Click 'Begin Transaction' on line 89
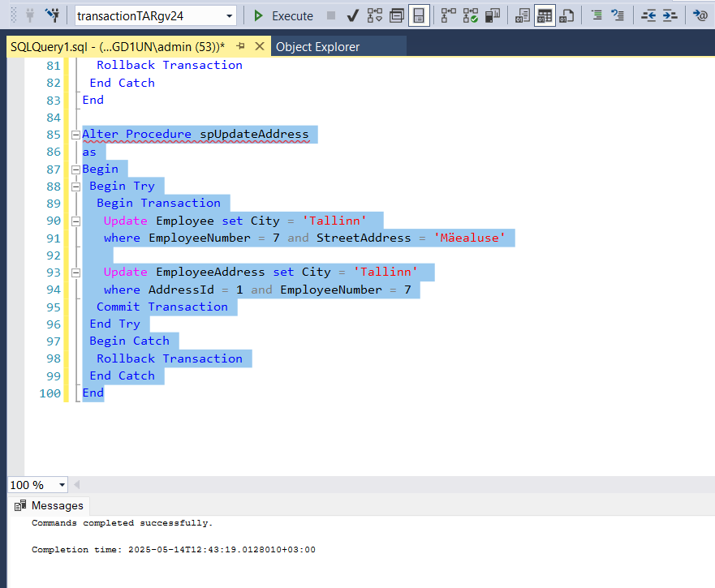Image resolution: width=715 pixels, height=588 pixels. [159, 204]
